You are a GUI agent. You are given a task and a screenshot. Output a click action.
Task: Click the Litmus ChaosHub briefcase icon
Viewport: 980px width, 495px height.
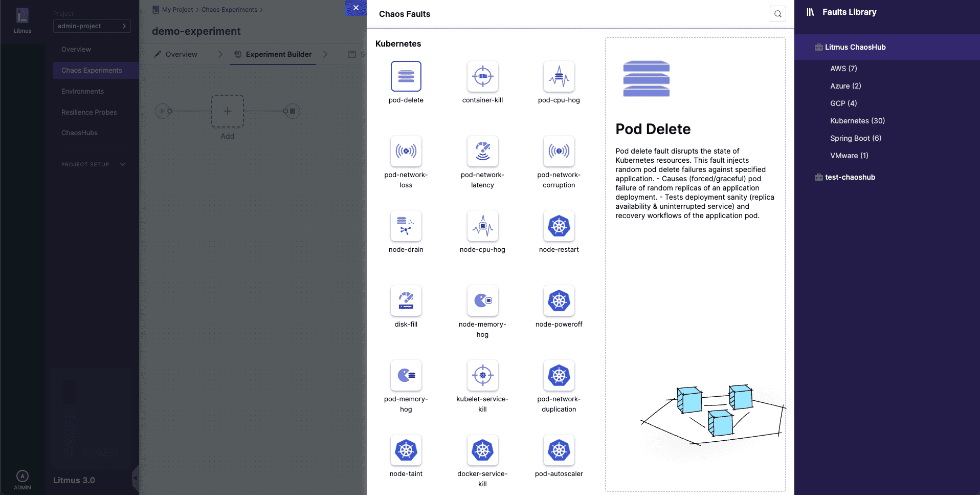tap(818, 47)
